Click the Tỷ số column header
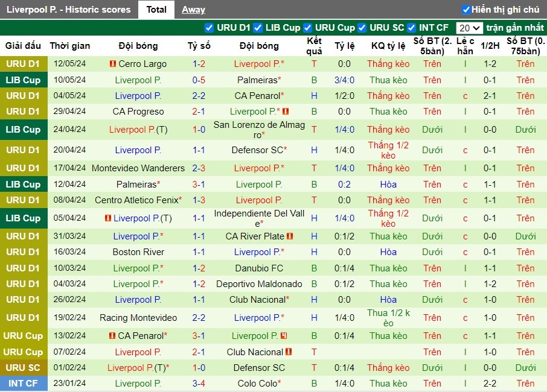This screenshot has height=392, width=547. pos(199,46)
